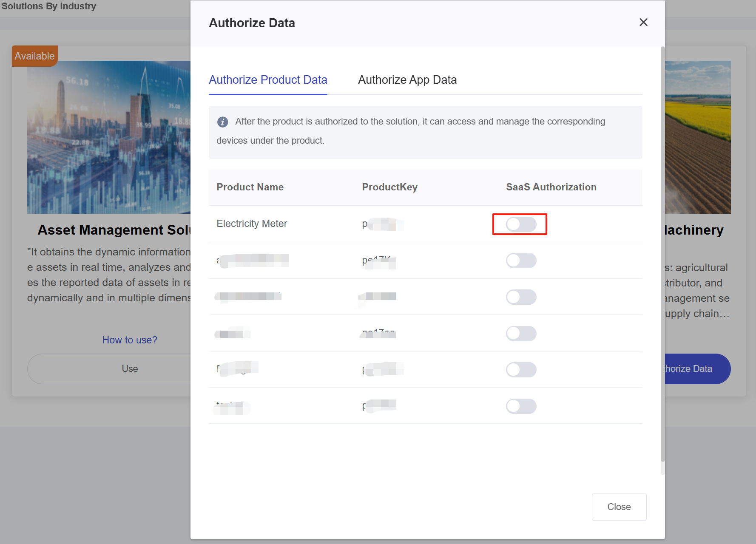Click the orange Available badge
This screenshot has height=544, width=756.
[x=34, y=56]
